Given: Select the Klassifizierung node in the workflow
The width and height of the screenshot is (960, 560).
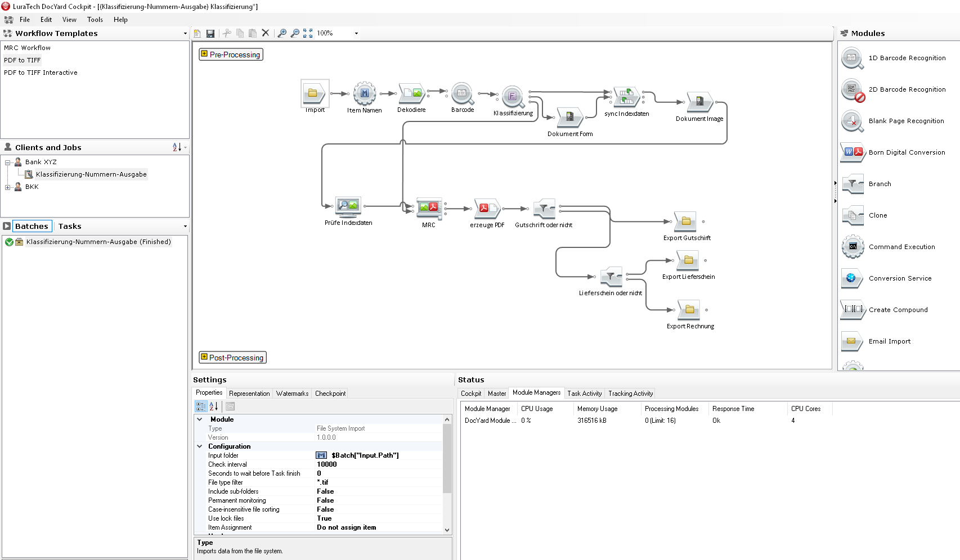Looking at the screenshot, I should pyautogui.click(x=513, y=97).
